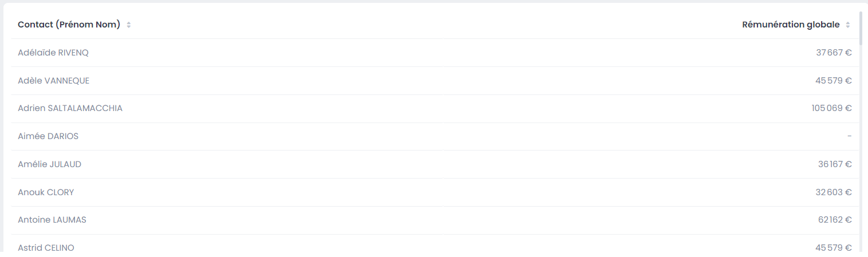
Task: Open contact Adèle VANNEQUE
Action: click(x=54, y=81)
